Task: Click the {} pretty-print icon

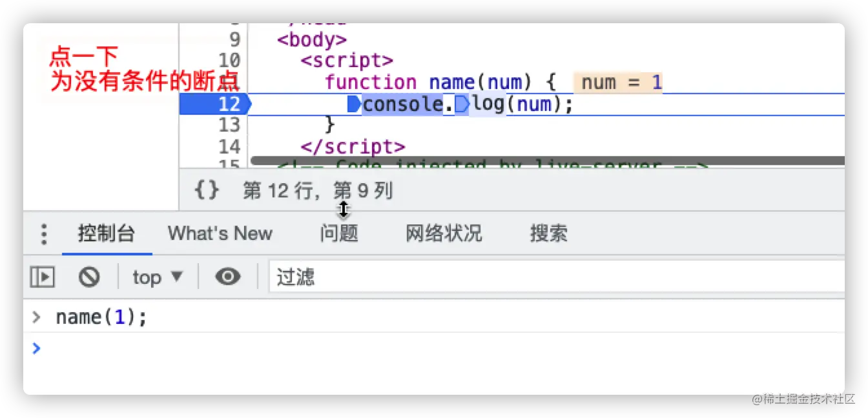Action: [x=205, y=190]
